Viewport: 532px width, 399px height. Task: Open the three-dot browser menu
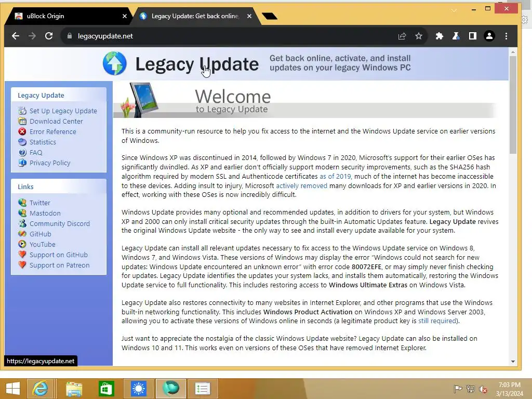[x=506, y=36]
